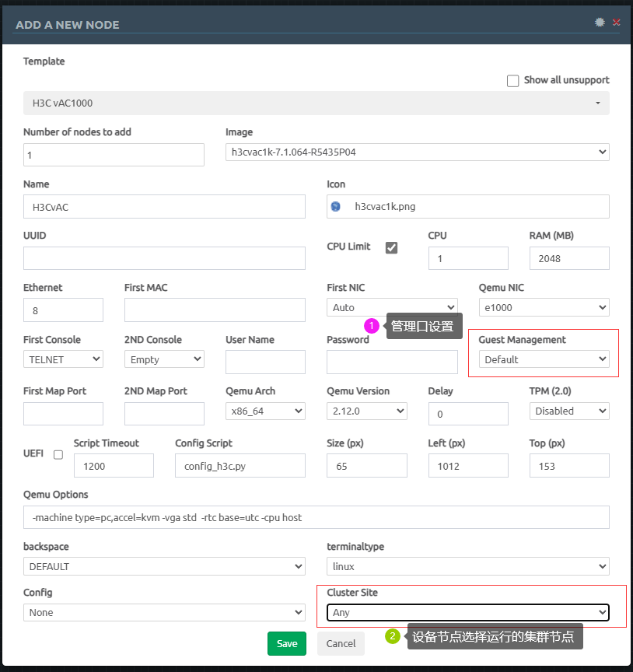Click the Save button
Image resolution: width=633 pixels, height=672 pixels.
coord(287,643)
